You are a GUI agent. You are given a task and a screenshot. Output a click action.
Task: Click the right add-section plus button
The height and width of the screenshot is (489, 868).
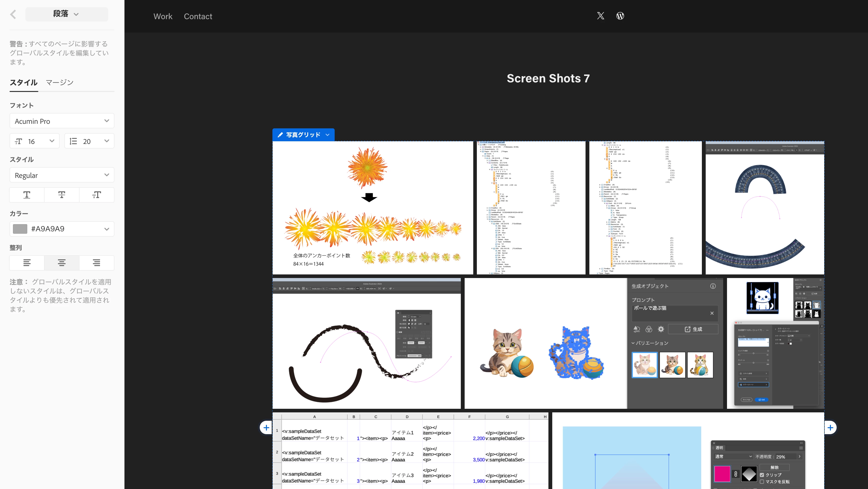click(x=830, y=428)
